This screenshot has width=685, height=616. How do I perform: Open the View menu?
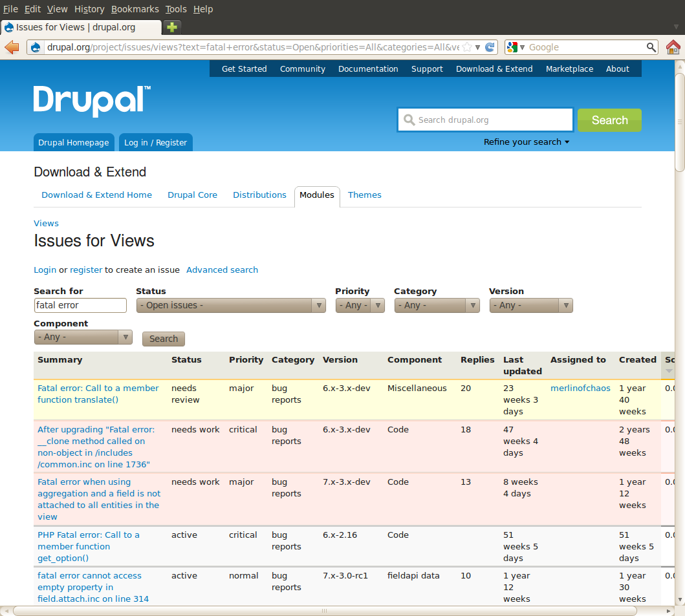(57, 9)
